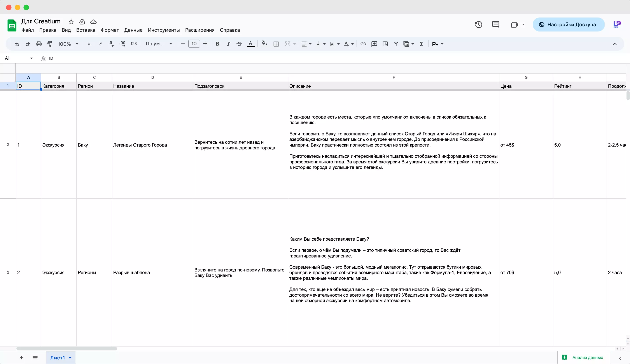This screenshot has height=364, width=630.
Task: Open the name box dropdown arrow
Action: [x=31, y=58]
